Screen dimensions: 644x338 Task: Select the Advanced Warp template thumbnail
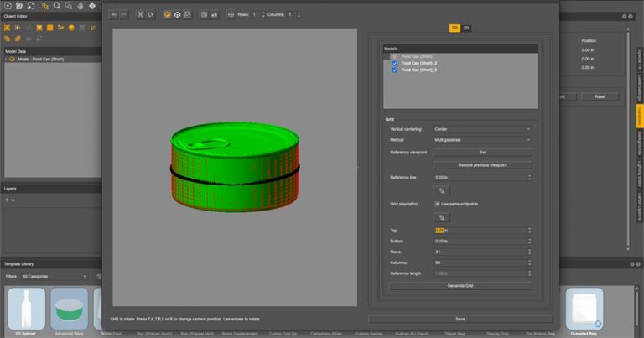pyautogui.click(x=69, y=309)
